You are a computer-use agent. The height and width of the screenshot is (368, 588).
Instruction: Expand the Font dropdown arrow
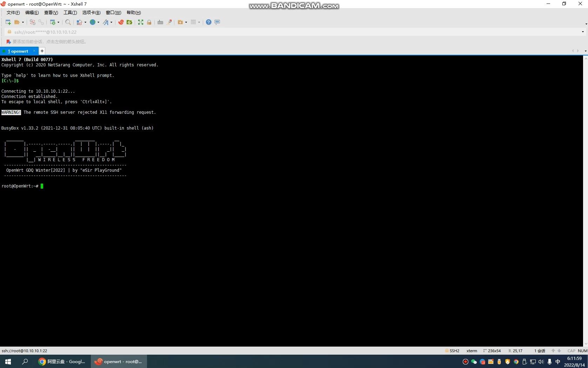click(112, 22)
